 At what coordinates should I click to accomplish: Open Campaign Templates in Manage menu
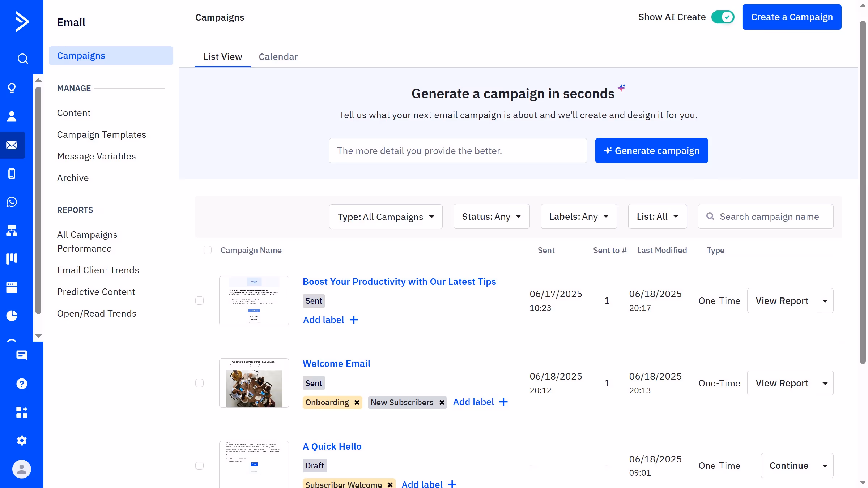(x=101, y=134)
